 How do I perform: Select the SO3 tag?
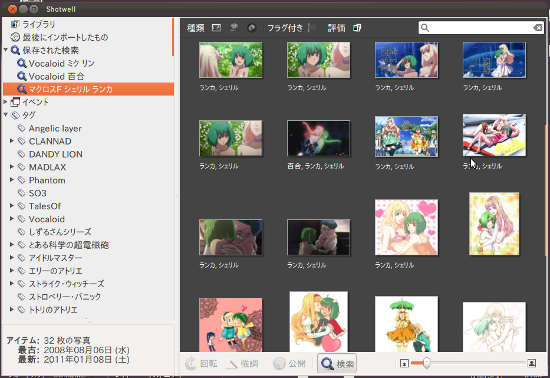[x=88, y=193]
